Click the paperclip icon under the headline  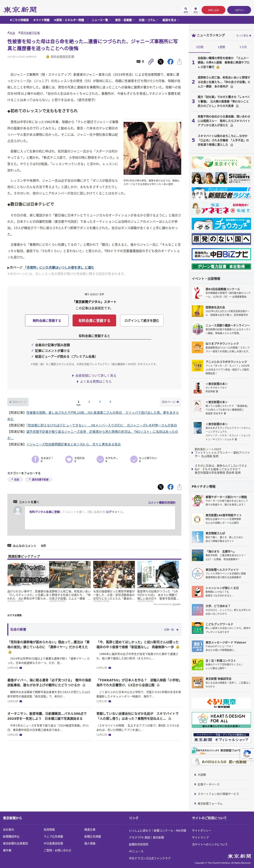(x=151, y=62)
